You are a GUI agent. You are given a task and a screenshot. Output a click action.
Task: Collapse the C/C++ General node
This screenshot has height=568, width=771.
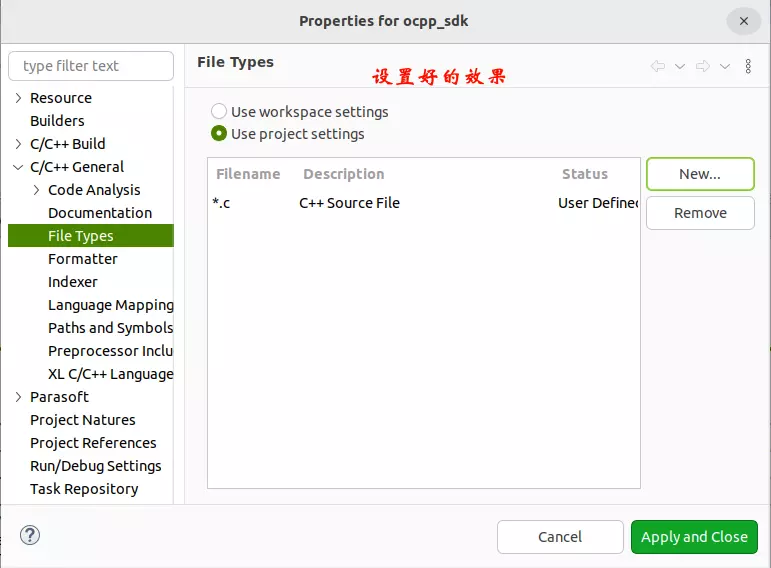point(18,167)
